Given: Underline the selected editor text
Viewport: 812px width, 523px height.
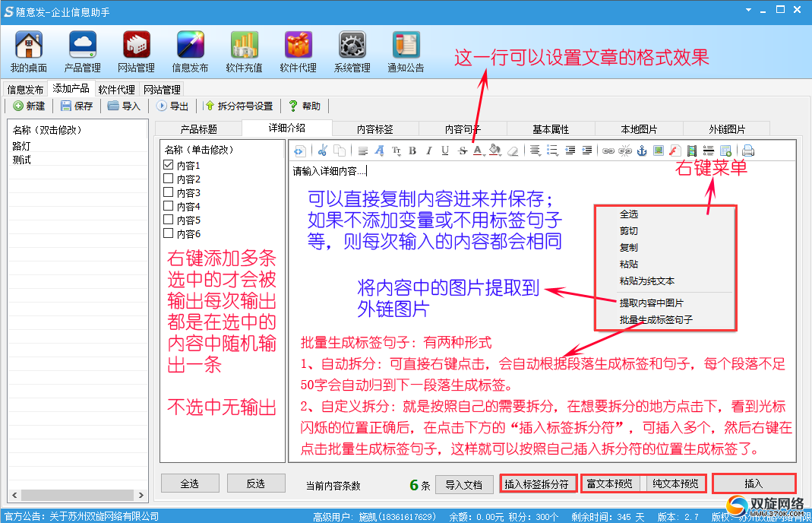Looking at the screenshot, I should click(x=445, y=151).
